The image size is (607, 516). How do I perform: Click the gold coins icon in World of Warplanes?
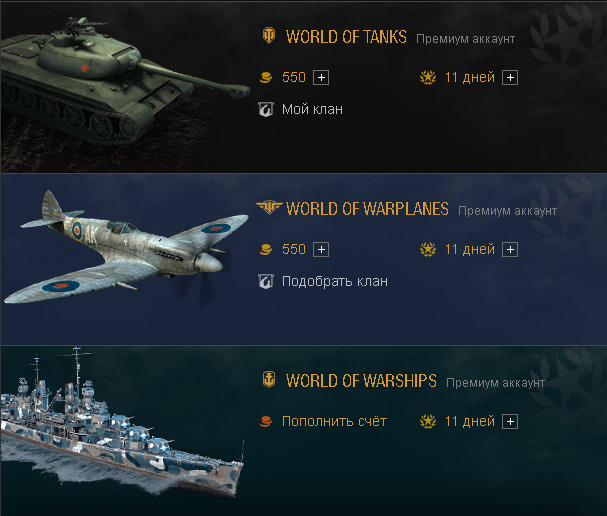tap(266, 249)
